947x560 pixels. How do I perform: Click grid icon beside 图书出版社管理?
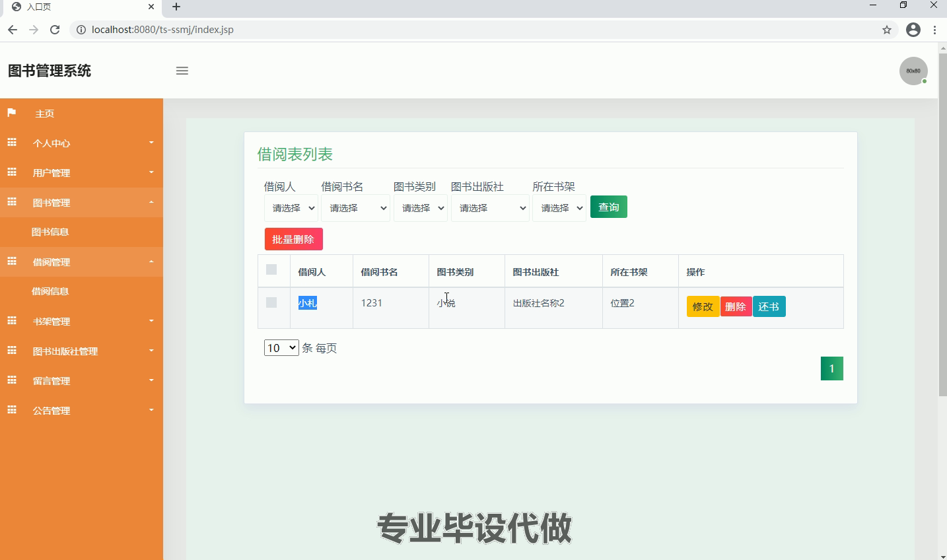(12, 351)
